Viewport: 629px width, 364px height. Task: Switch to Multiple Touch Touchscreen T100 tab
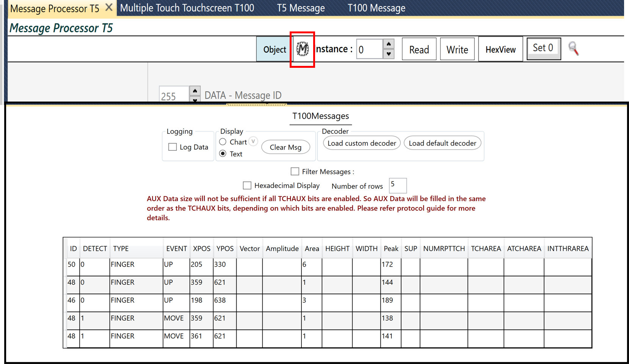[x=187, y=8]
